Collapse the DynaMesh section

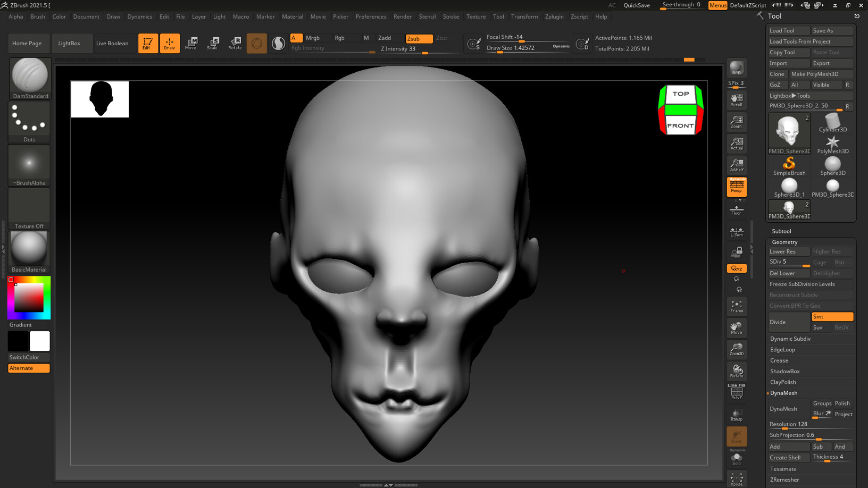pos(784,393)
